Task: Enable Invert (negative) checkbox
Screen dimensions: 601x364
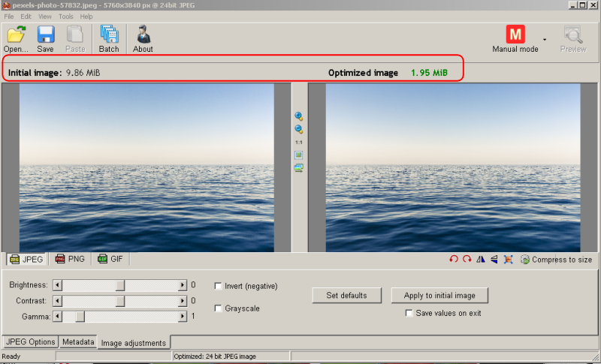Action: (x=218, y=286)
